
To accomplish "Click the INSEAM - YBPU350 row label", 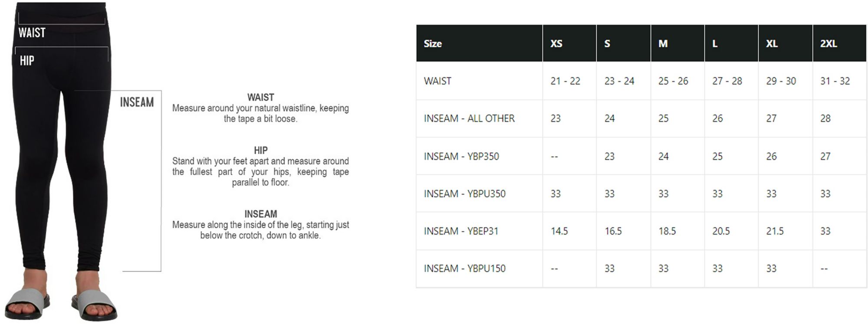I will pyautogui.click(x=464, y=194).
